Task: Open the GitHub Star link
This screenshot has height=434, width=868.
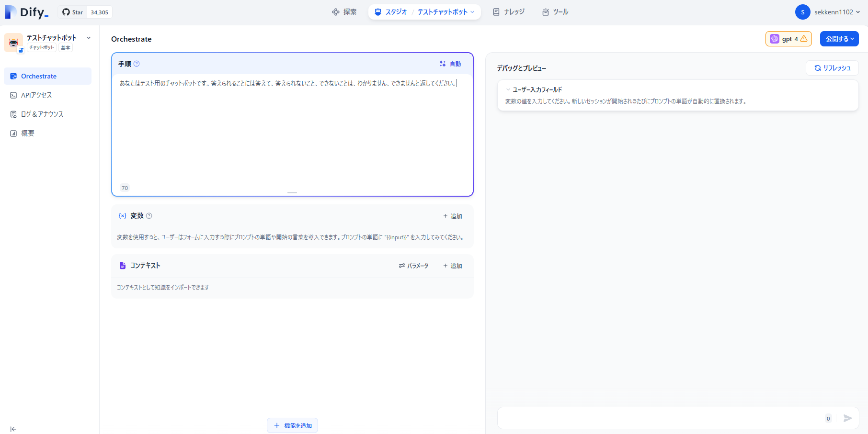Action: 72,12
